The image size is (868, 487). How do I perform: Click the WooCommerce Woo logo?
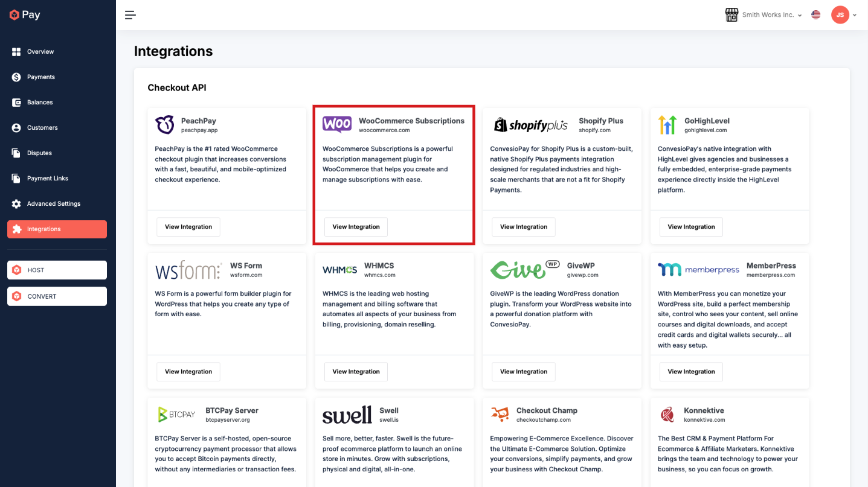(x=337, y=125)
